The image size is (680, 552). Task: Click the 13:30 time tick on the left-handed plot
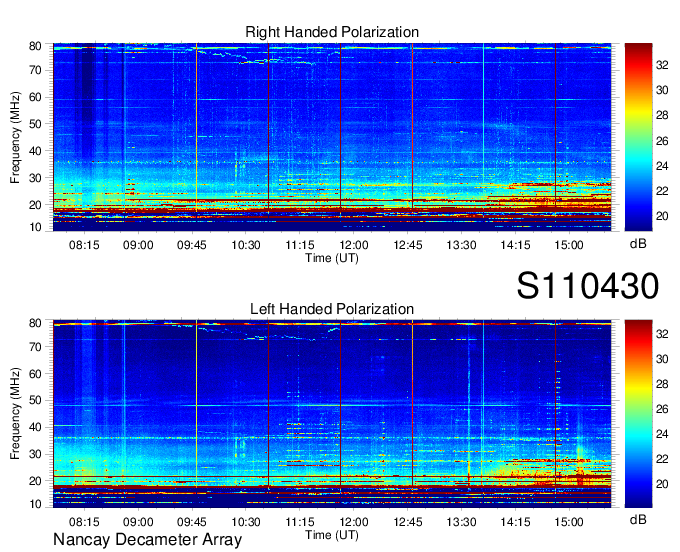461,522
